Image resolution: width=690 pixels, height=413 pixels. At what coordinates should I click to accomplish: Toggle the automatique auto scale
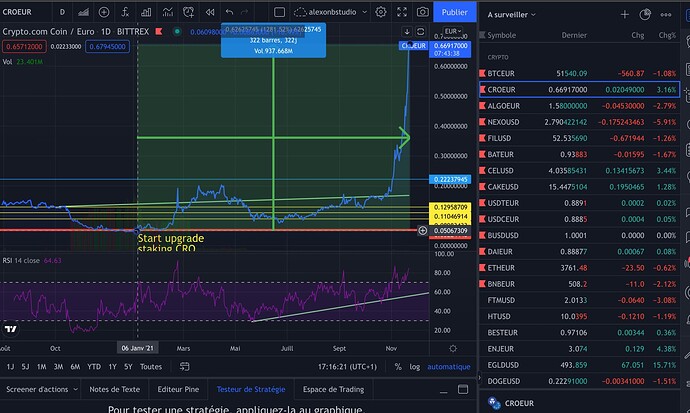(x=449, y=366)
